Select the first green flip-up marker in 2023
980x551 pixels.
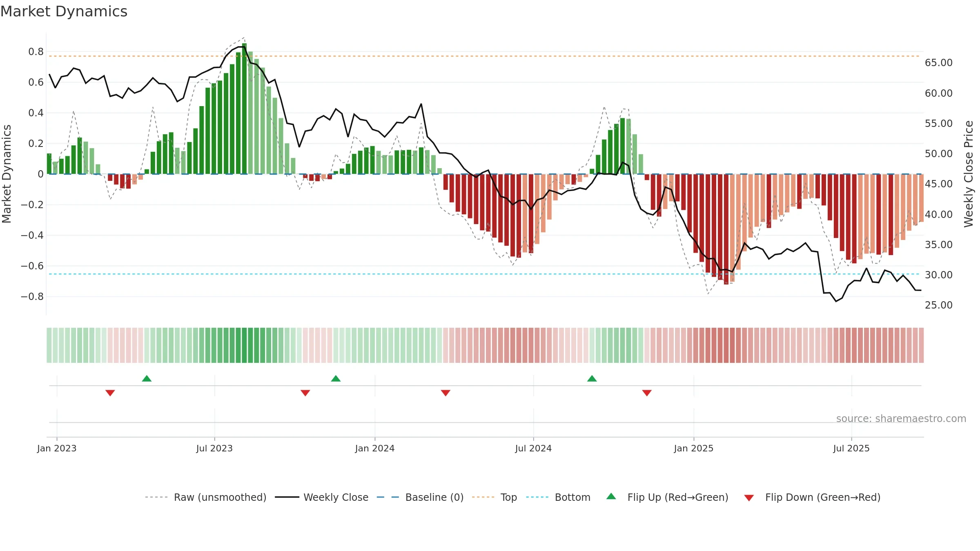(147, 378)
